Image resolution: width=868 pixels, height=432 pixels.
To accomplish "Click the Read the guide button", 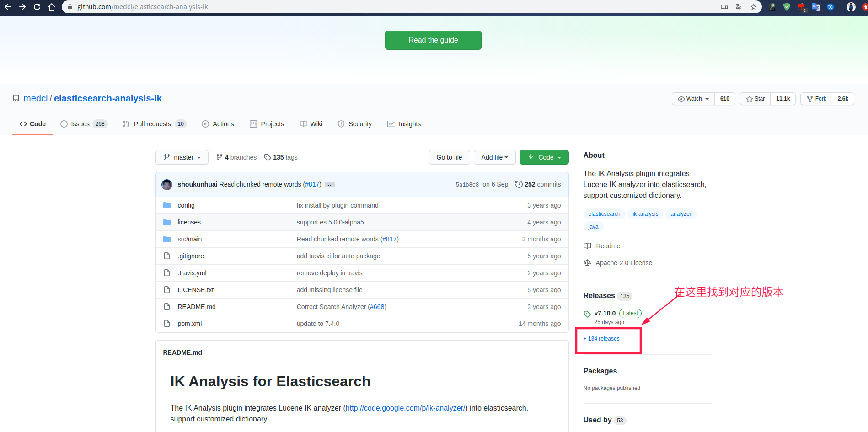I will pyautogui.click(x=433, y=40).
